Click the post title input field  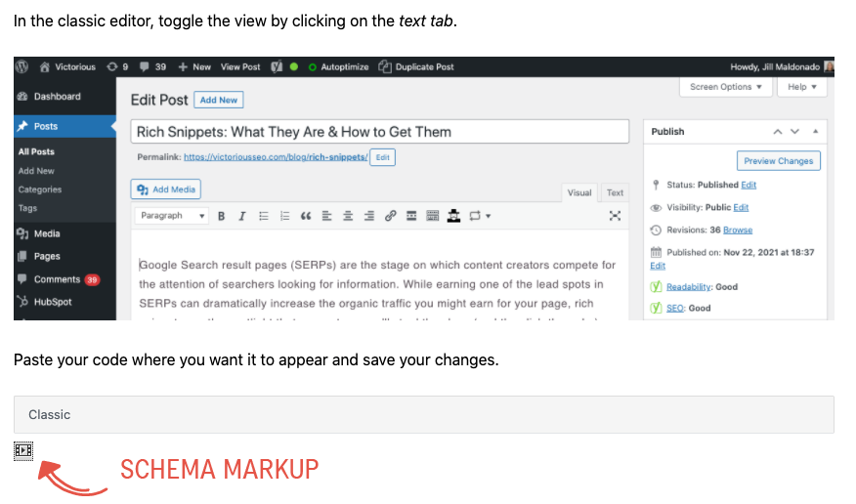[379, 132]
